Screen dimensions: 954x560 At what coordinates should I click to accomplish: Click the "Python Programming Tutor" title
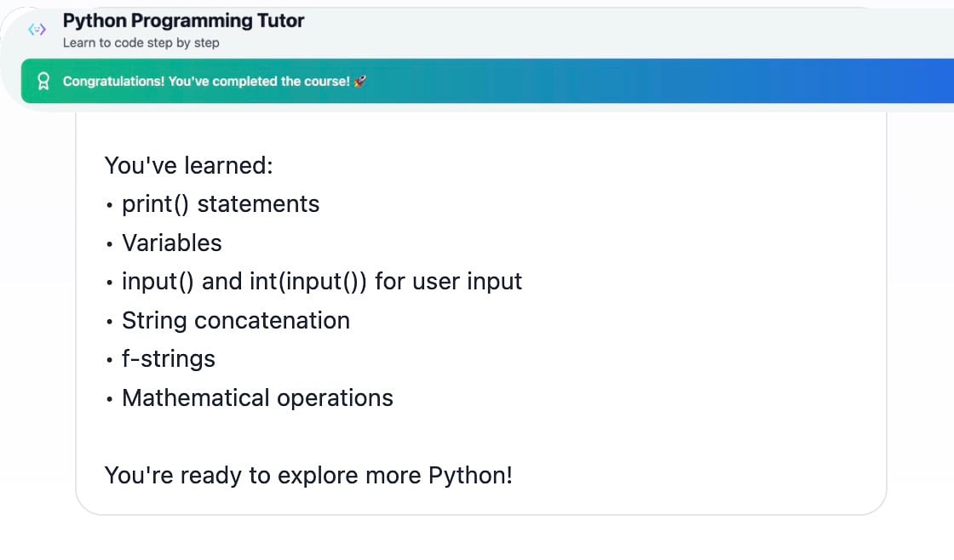183,20
